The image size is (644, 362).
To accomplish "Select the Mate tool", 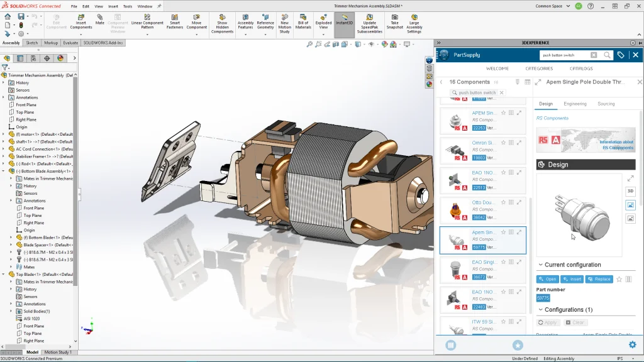I will [100, 19].
